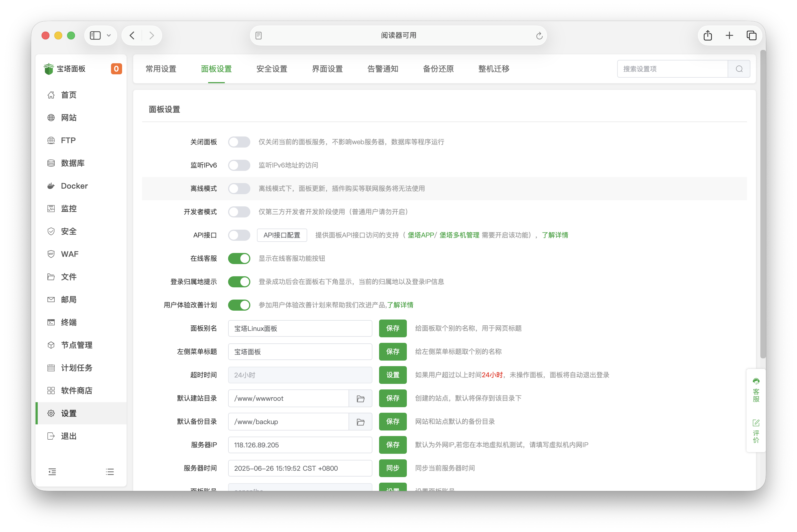797x532 pixels.
Task: Switch to the 备份还原 tab
Action: [438, 69]
